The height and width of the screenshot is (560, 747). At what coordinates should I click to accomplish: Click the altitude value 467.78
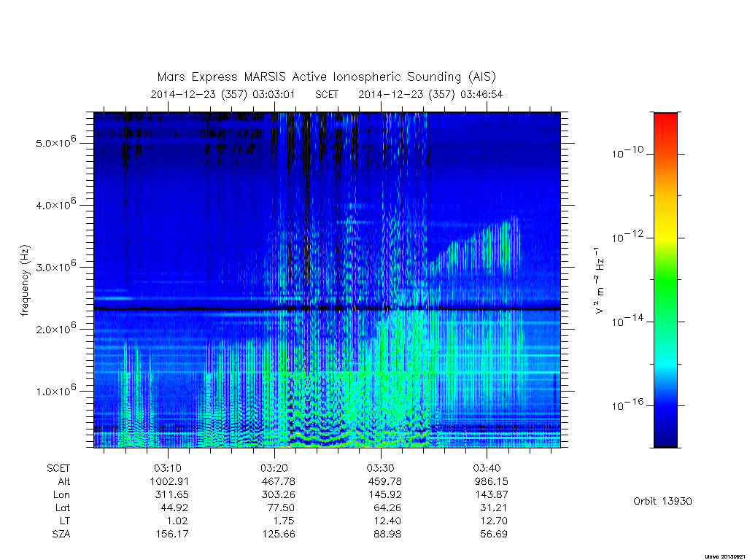(279, 481)
